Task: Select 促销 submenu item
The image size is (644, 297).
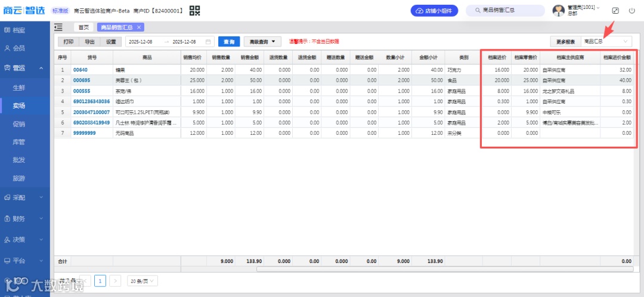Action: point(19,124)
